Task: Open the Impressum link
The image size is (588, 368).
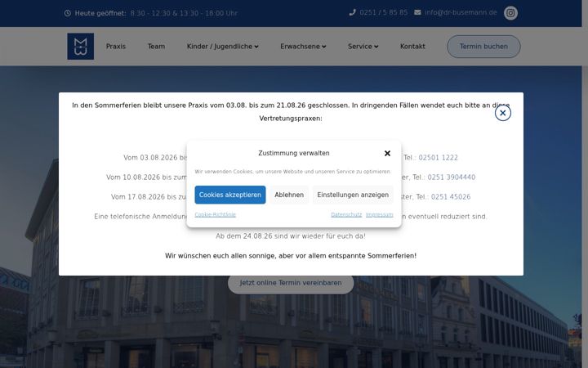Action: (x=380, y=214)
